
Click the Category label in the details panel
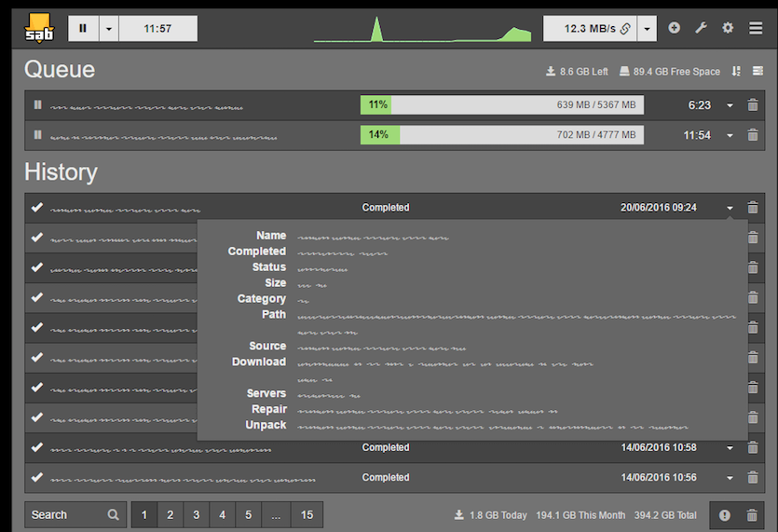pos(262,299)
